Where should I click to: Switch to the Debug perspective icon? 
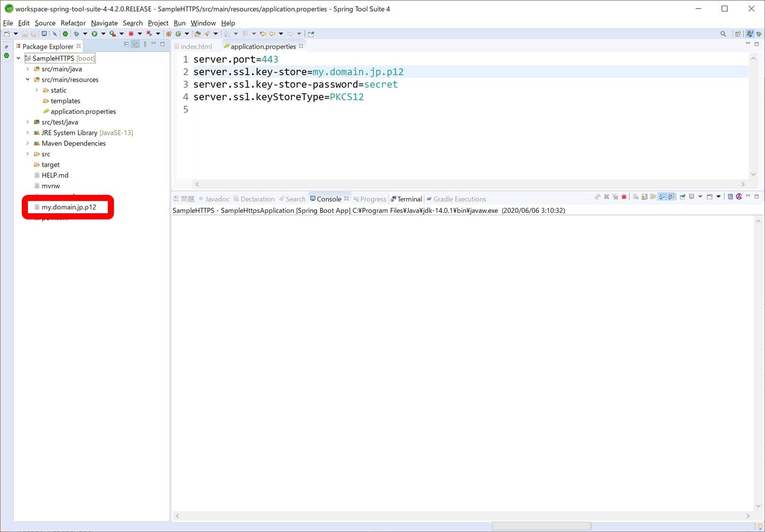759,34
